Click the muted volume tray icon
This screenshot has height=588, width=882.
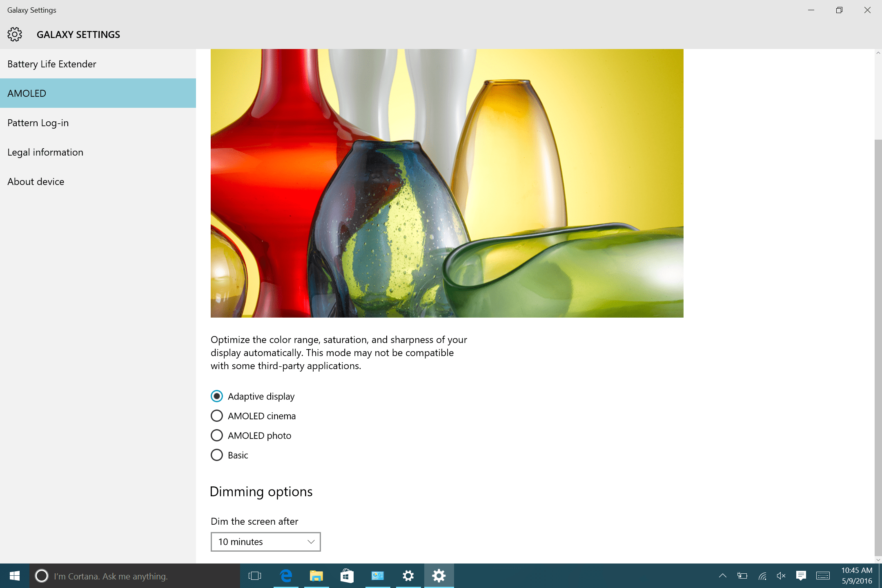(781, 576)
